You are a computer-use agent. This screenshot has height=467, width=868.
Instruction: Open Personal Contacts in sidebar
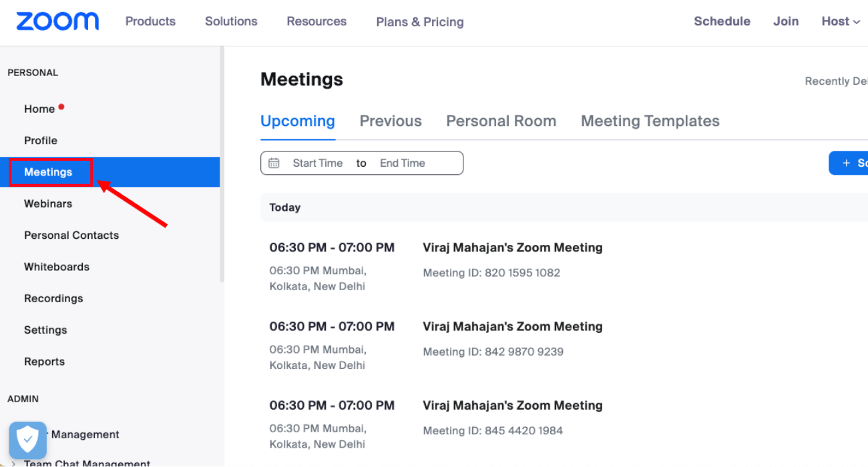tap(71, 235)
